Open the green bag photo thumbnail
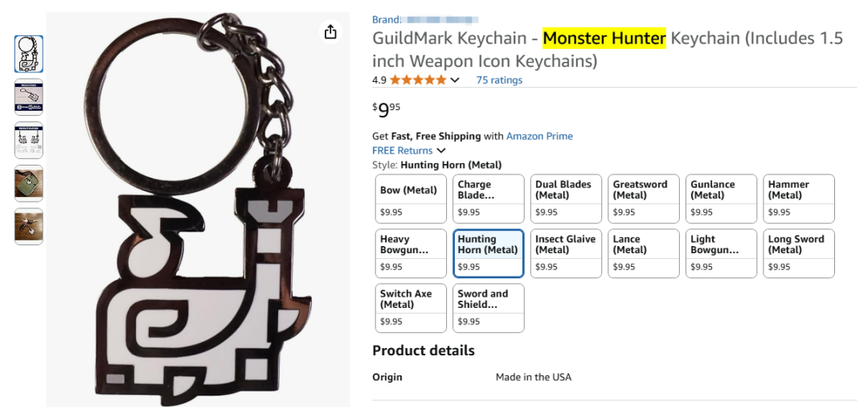Screen dimensions: 868x410 click(29, 183)
